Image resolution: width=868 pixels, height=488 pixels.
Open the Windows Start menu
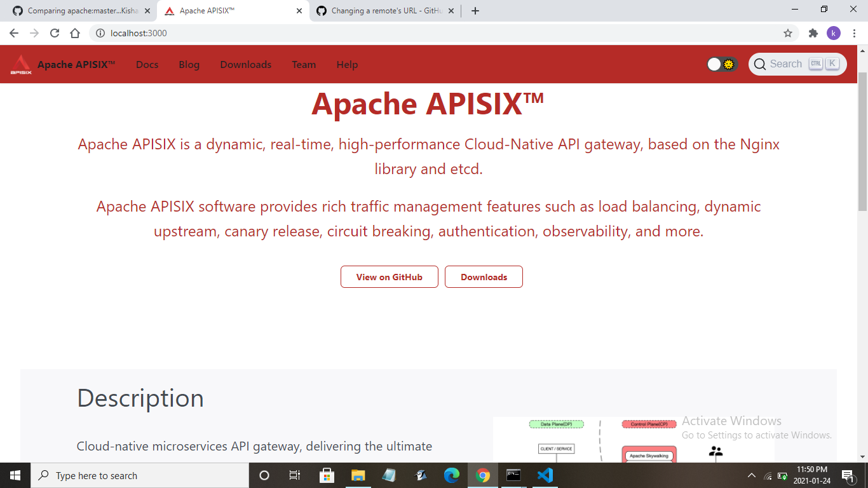click(x=15, y=475)
